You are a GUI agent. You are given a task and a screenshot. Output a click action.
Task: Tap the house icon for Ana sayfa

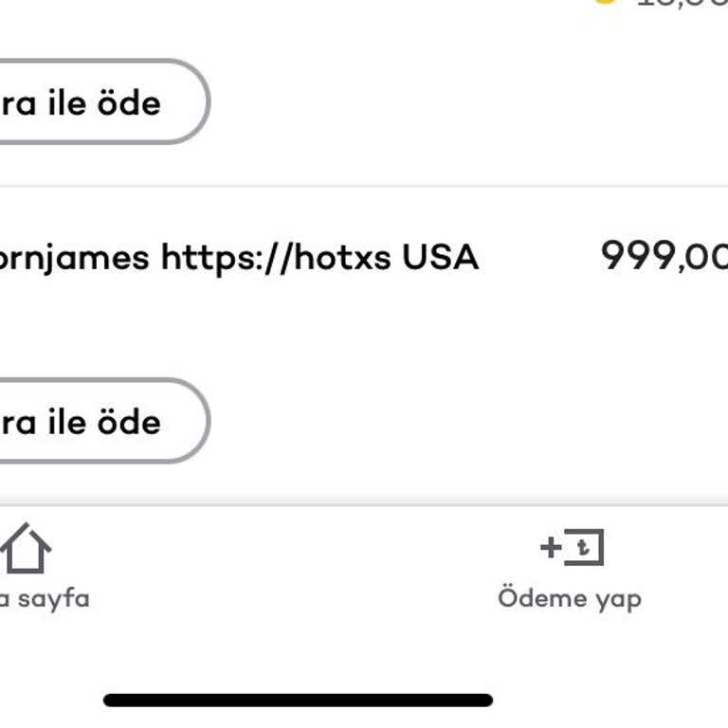click(25, 550)
